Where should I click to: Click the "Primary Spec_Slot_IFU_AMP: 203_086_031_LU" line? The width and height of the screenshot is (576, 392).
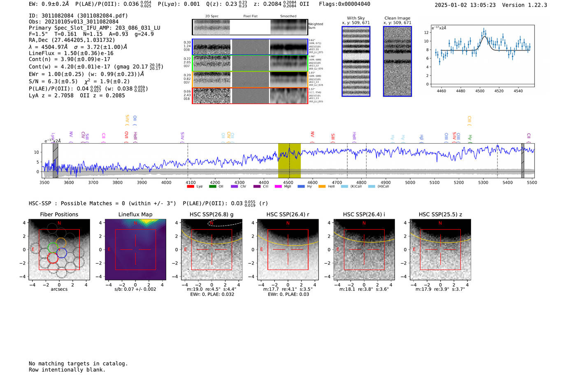[x=95, y=28]
